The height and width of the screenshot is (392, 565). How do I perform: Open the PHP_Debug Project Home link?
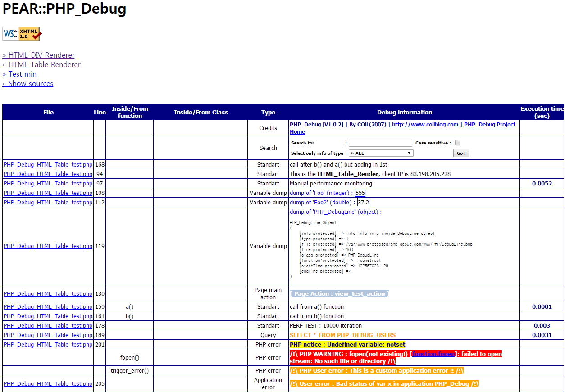click(402, 128)
